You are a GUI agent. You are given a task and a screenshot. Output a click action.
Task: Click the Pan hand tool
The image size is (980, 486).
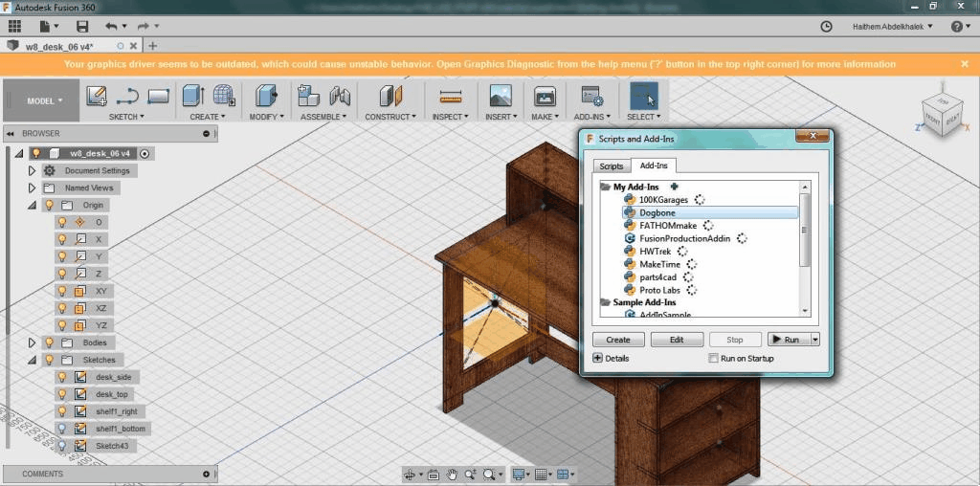[x=452, y=475]
